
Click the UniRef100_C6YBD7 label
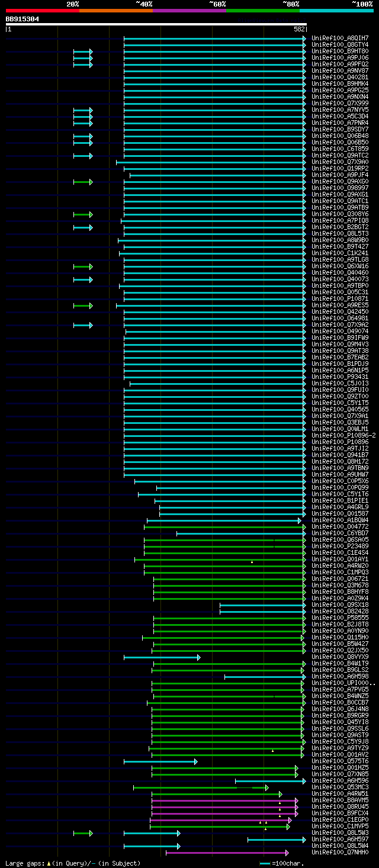click(x=340, y=533)
